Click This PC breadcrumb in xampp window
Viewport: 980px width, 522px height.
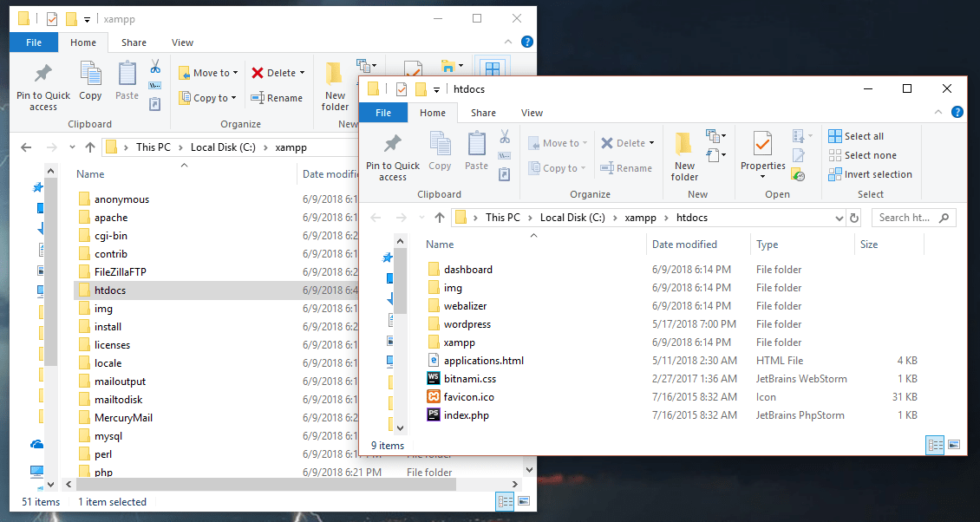coord(154,147)
